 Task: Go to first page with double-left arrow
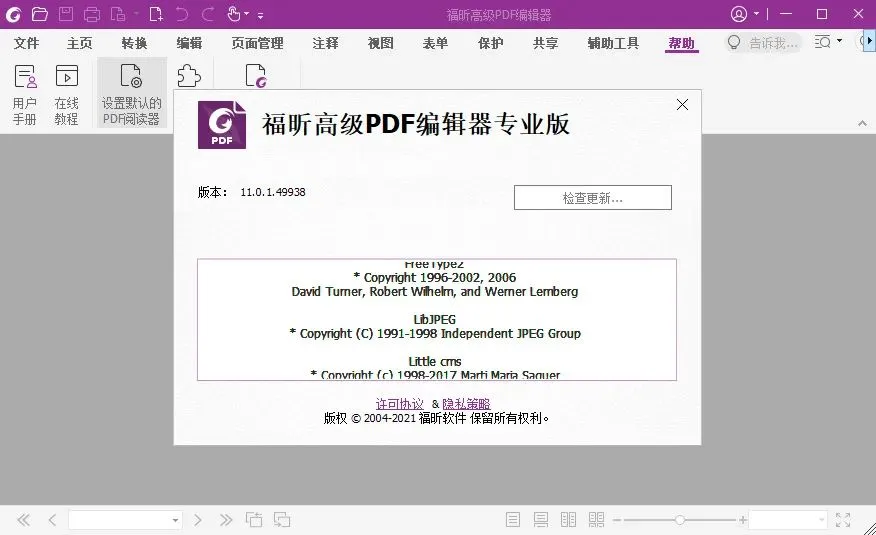[x=23, y=520]
